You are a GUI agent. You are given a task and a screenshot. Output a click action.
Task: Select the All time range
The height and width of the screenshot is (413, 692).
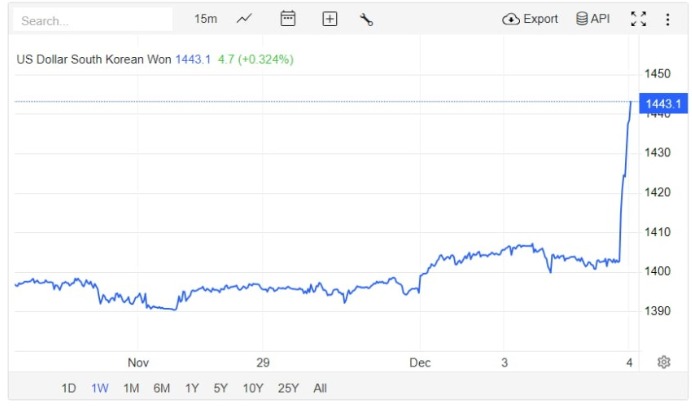[320, 388]
